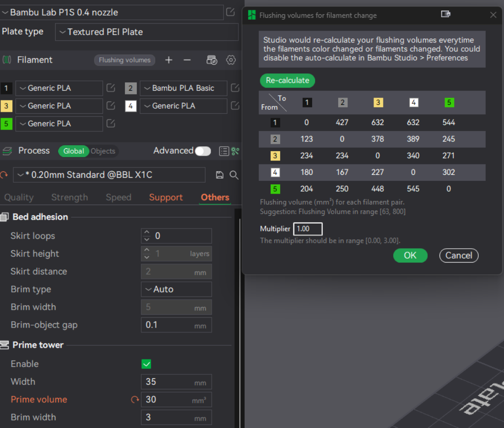This screenshot has height=428, width=504.
Task: Open filament settings gear icon
Action: click(231, 60)
